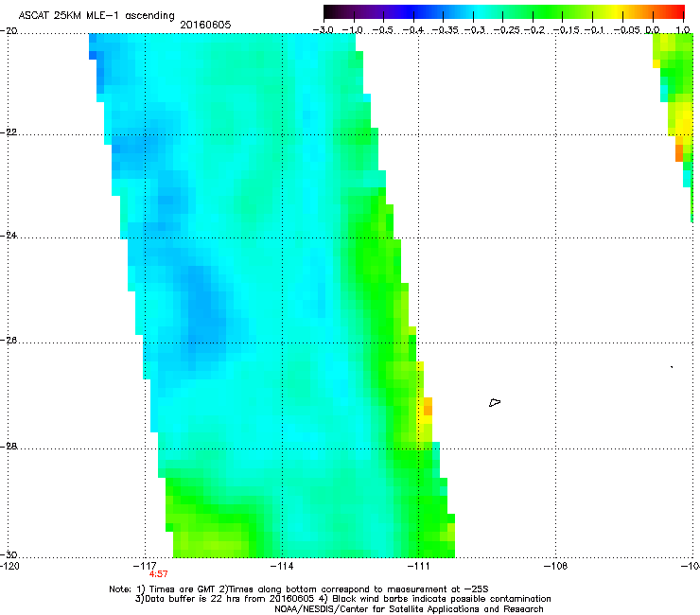700x615 pixels.
Task: Click the 'Note: 1) Times are GMT' line
Action: [299, 589]
